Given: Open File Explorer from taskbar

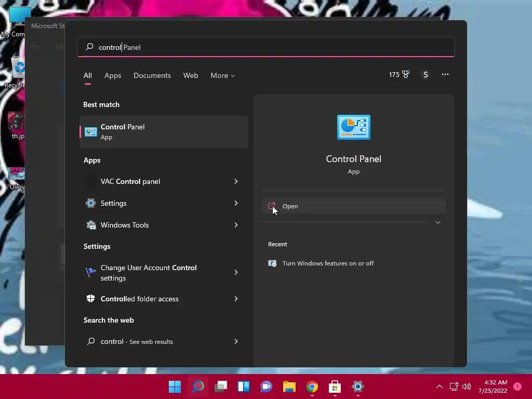Looking at the screenshot, I should (x=289, y=387).
